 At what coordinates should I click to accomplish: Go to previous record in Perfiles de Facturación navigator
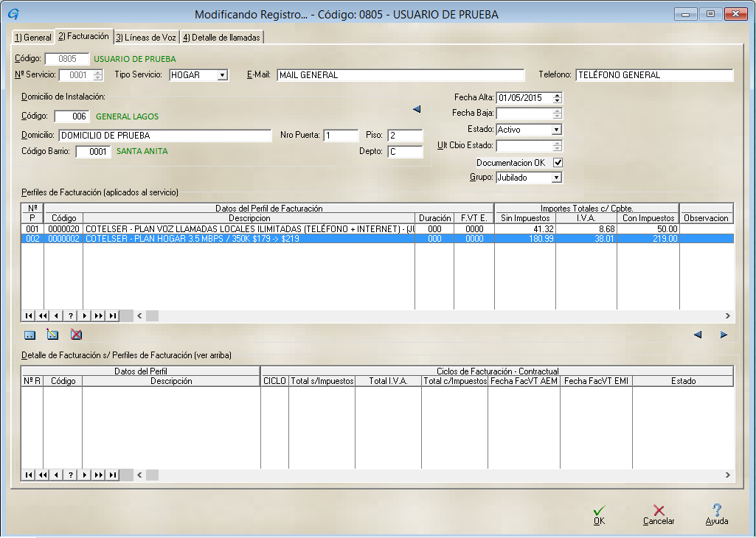pos(56,316)
